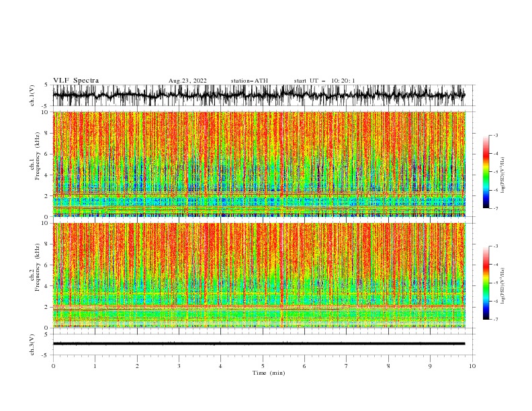The image size is (532, 411).
Task: Click the "8" kHz tick on ch.2 frequency axis
Action: [x=47, y=244]
